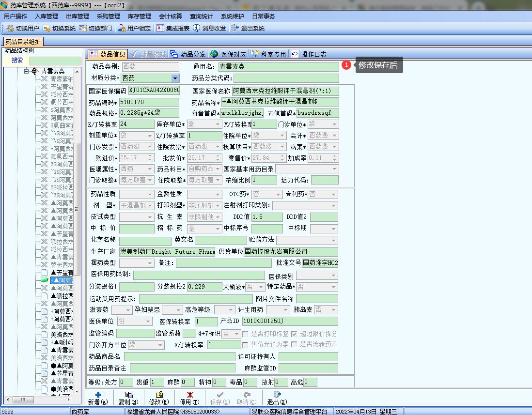
Task: Collapse the 青霉素类 tree node
Action: pyautogui.click(x=27, y=71)
